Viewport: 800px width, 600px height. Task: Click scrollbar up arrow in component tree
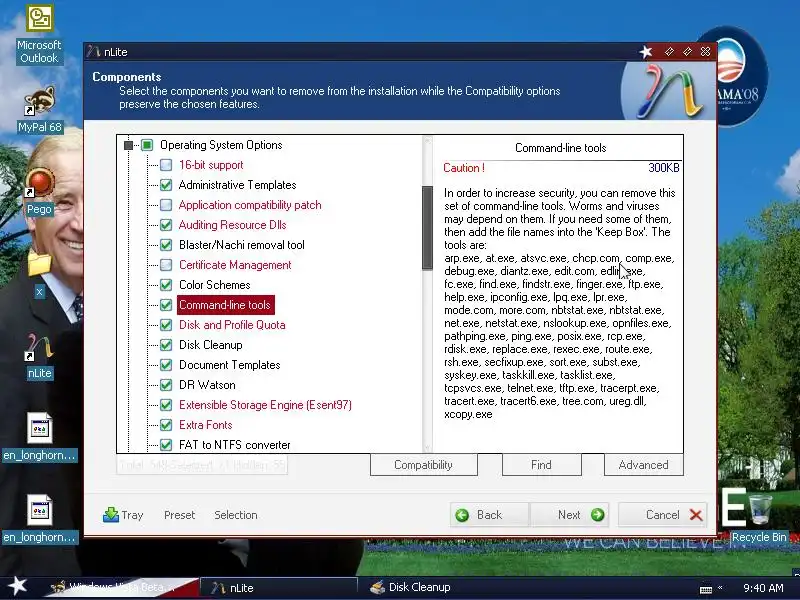click(x=428, y=141)
